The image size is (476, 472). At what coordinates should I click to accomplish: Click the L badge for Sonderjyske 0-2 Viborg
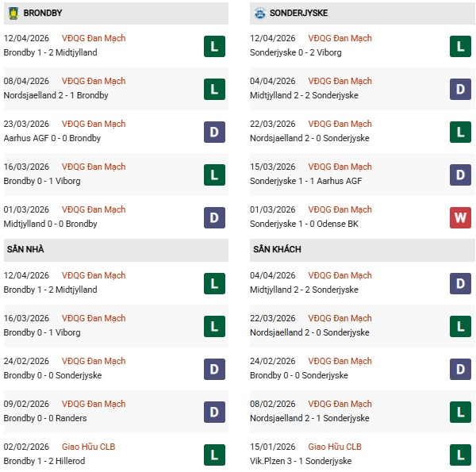(x=462, y=46)
